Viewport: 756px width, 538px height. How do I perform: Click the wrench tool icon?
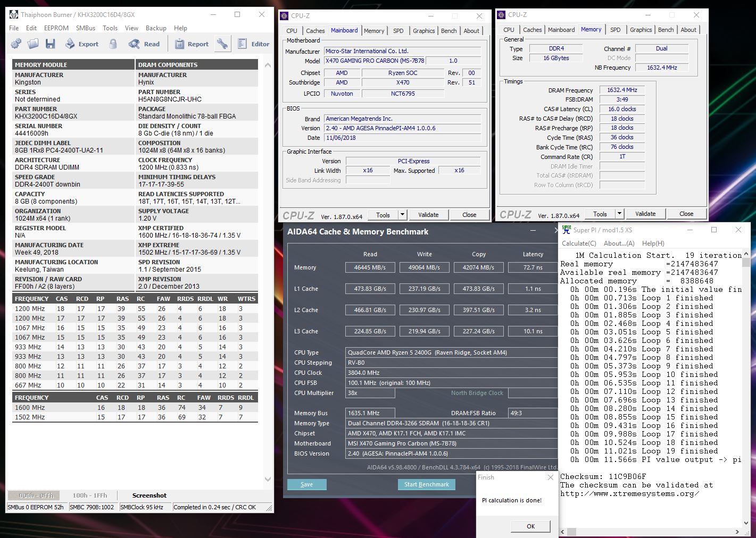pos(222,44)
